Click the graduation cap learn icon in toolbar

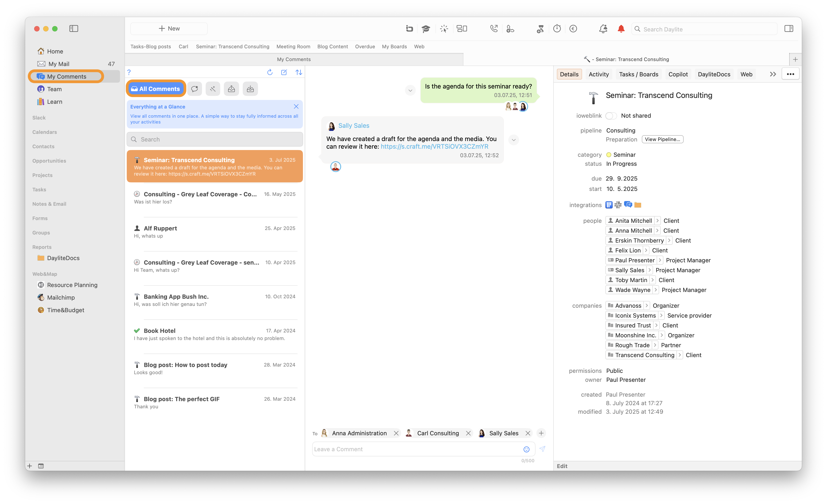(x=426, y=29)
